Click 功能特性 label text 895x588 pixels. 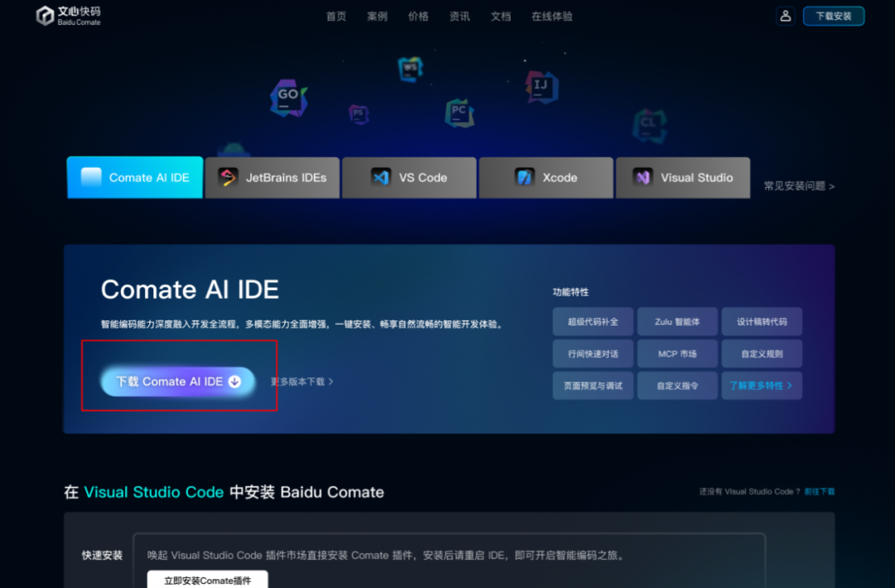[x=570, y=292]
